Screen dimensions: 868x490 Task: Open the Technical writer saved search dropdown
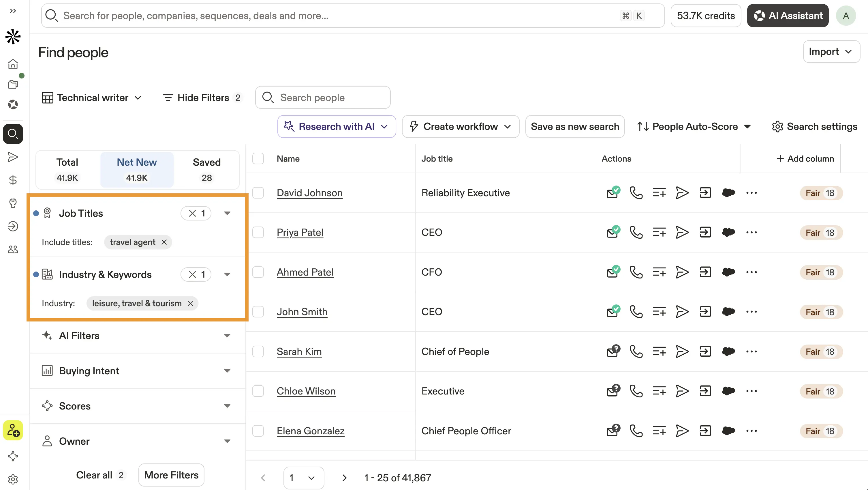(92, 98)
